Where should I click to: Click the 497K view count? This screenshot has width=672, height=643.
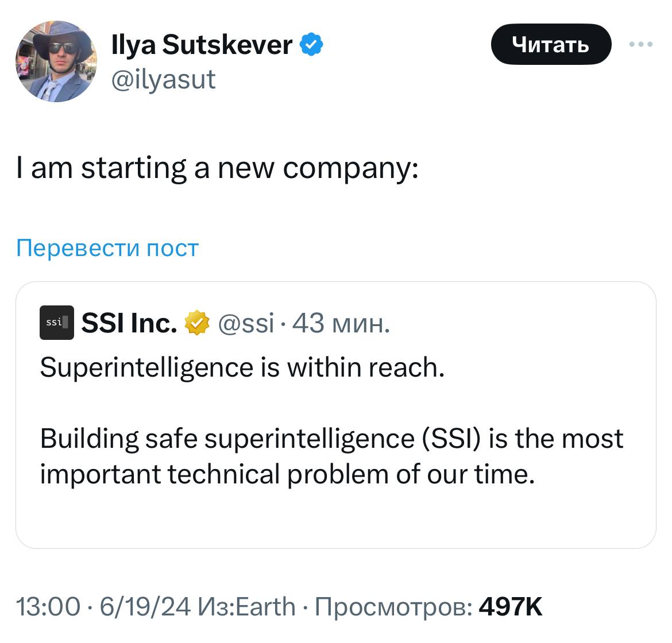511,606
